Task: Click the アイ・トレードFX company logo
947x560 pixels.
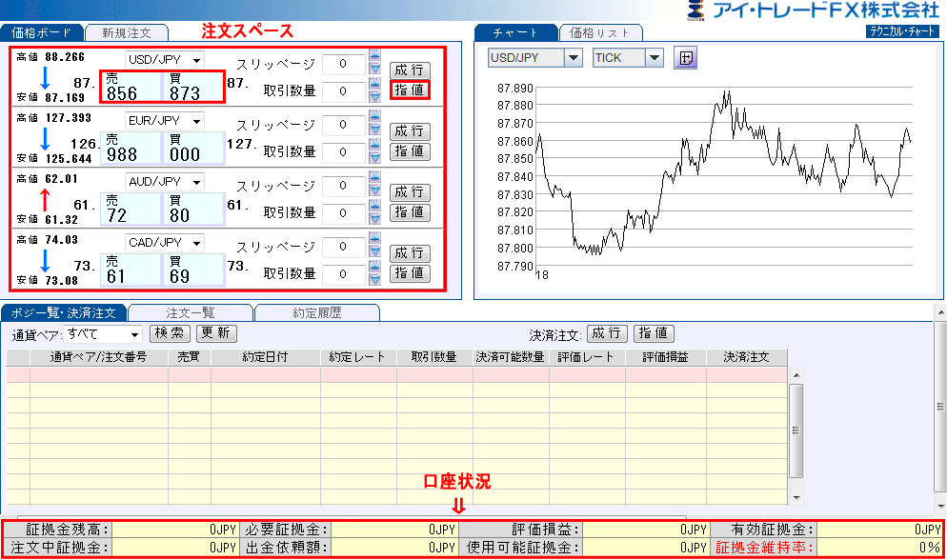Action: [813, 10]
